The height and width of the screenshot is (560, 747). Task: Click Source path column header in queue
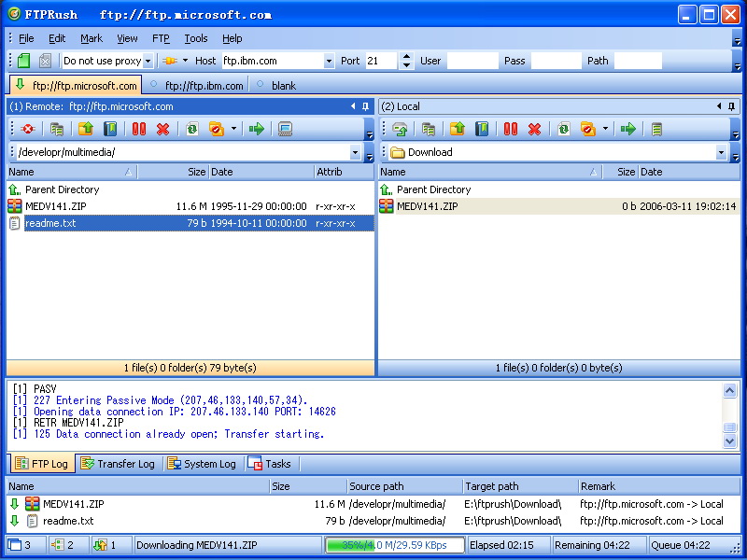(405, 486)
